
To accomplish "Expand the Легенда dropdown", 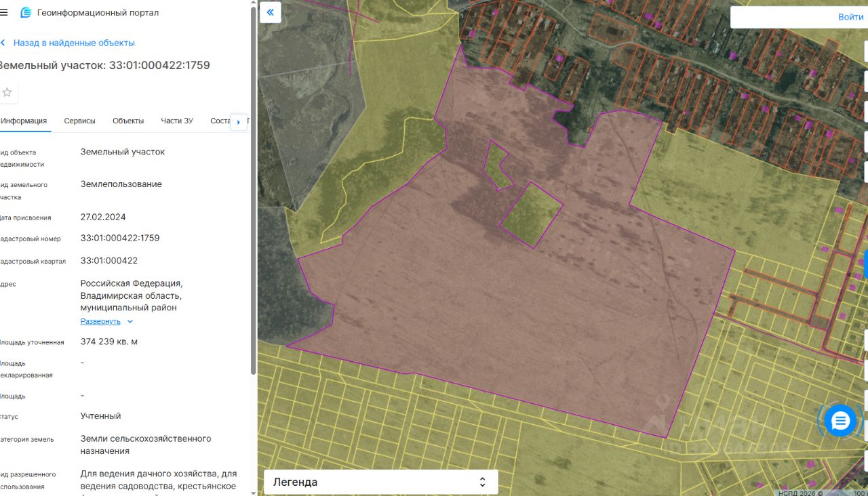I will coord(380,482).
